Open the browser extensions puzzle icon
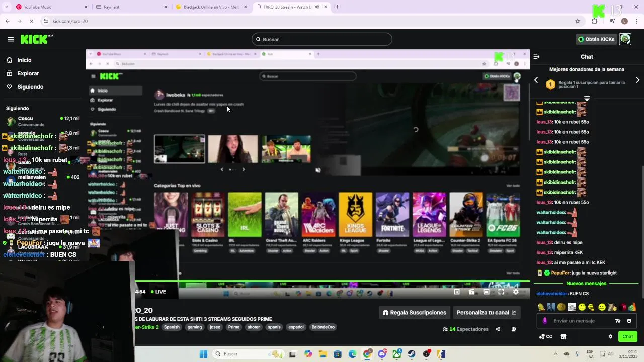 pyautogui.click(x=595, y=21)
